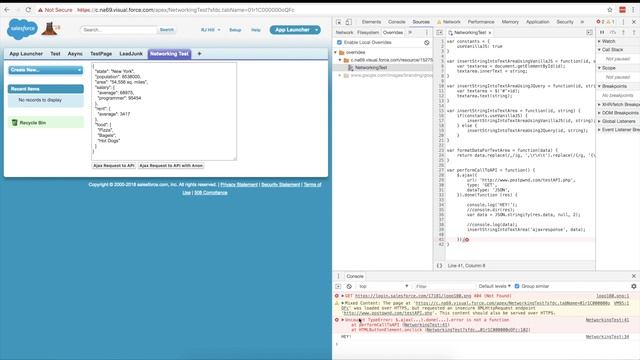Switch to the Elements panel tab
Image resolution: width=640 pixels, height=360 pixels.
[371, 22]
